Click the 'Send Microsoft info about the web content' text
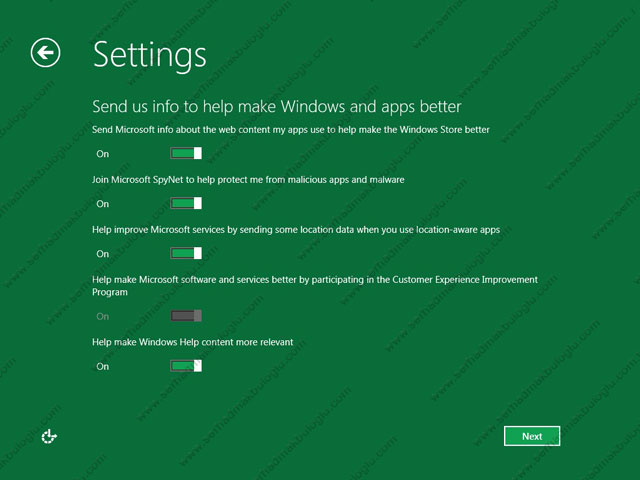The width and height of the screenshot is (640, 480). [291, 130]
